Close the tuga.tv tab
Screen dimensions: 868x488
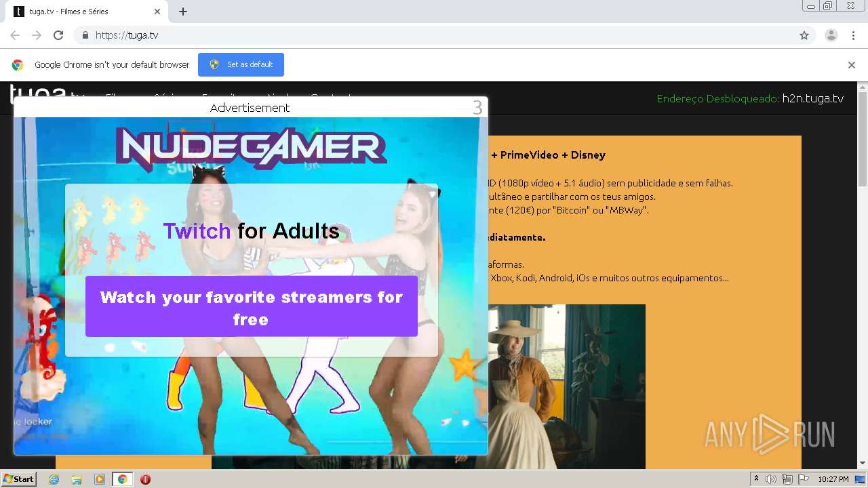point(157,12)
